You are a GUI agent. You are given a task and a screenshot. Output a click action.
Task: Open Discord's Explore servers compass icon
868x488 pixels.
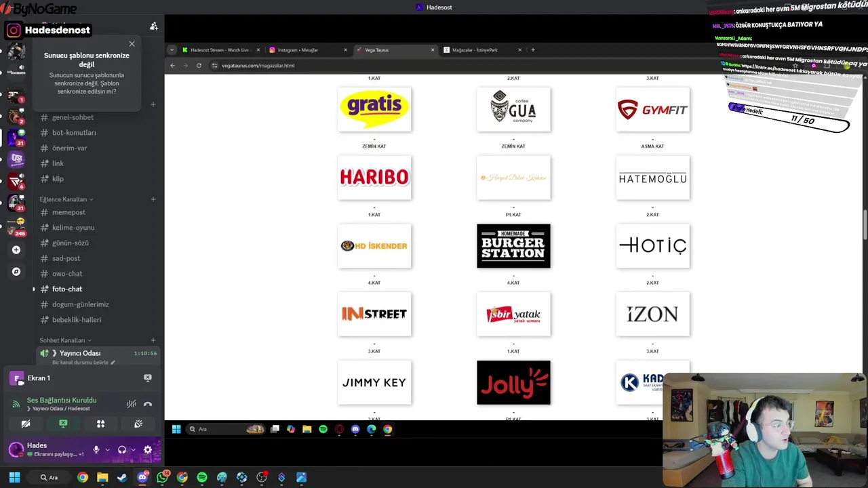(16, 272)
